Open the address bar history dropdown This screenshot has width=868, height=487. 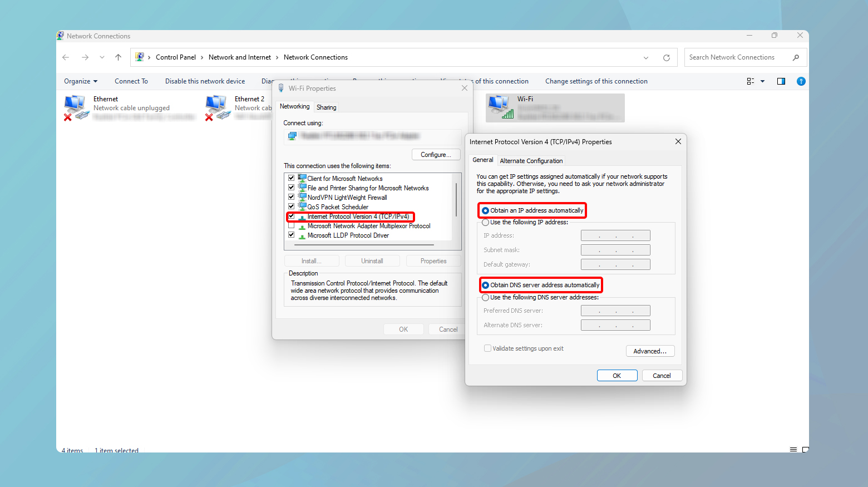coord(645,57)
